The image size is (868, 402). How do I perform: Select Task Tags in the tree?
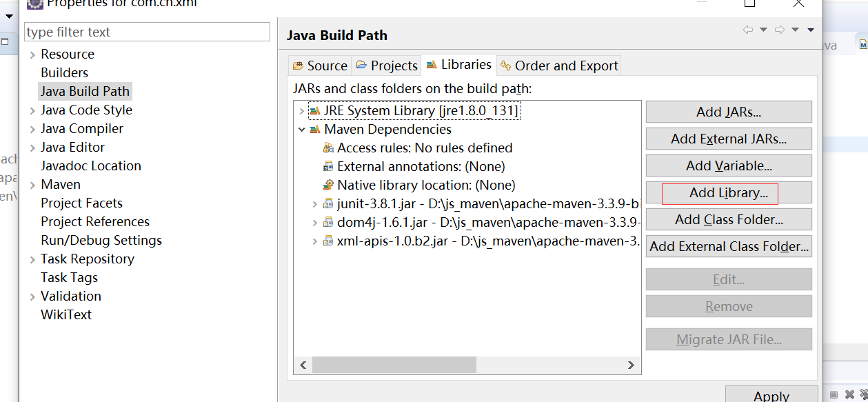69,277
